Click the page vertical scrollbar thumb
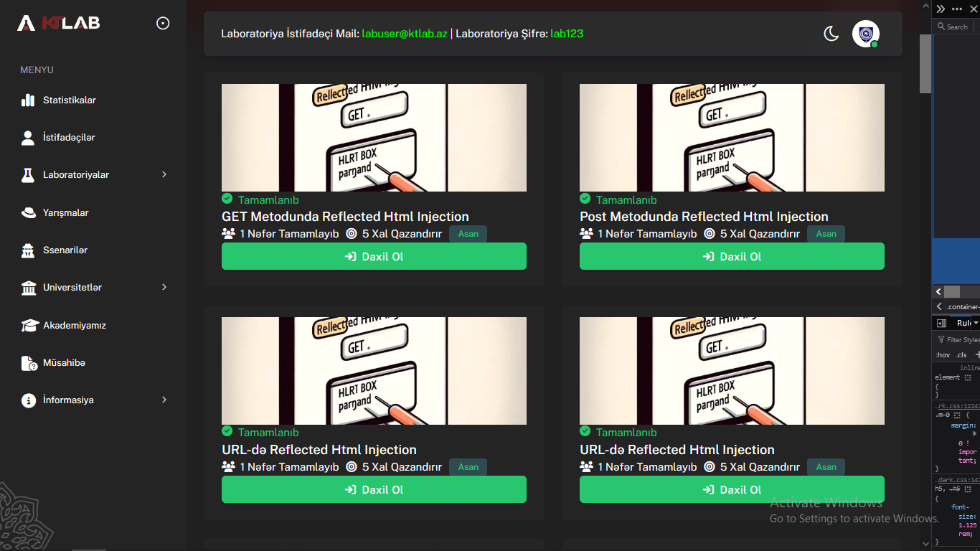Screen dimensions: 980x551 click(925, 63)
